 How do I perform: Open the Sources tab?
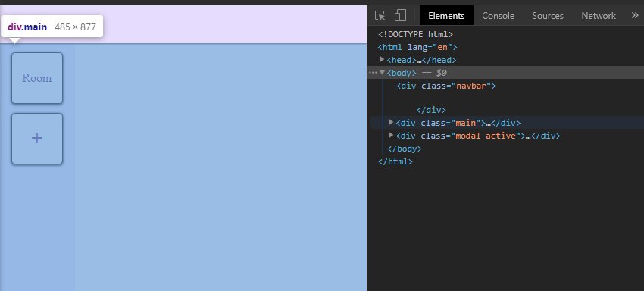(548, 16)
